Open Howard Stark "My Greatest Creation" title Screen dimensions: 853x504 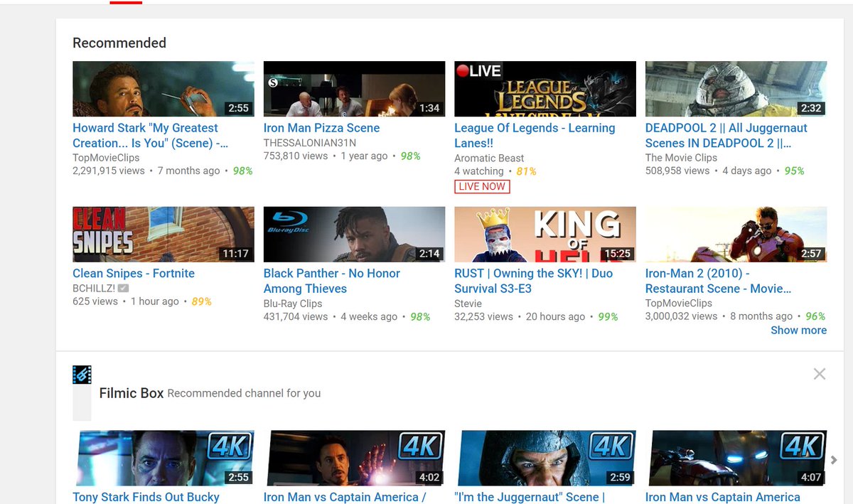point(150,135)
